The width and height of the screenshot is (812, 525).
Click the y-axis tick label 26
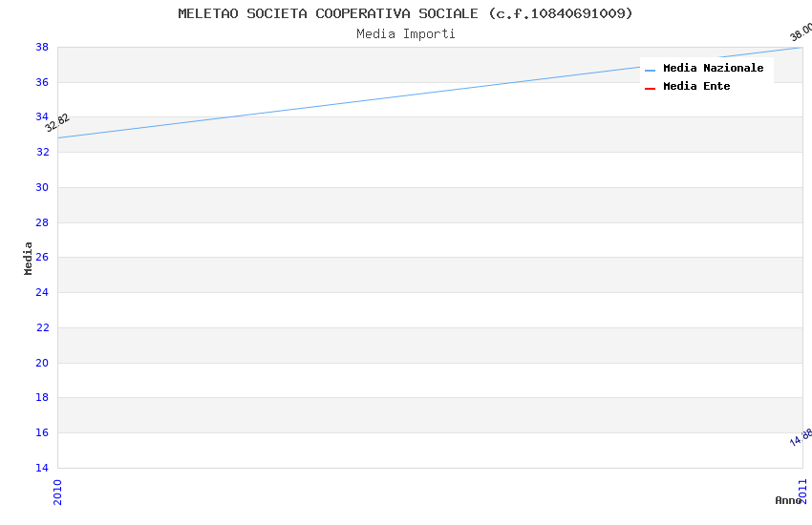[x=42, y=257]
